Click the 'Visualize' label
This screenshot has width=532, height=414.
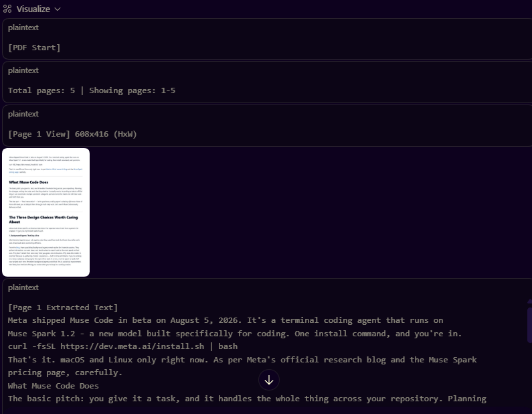click(33, 9)
